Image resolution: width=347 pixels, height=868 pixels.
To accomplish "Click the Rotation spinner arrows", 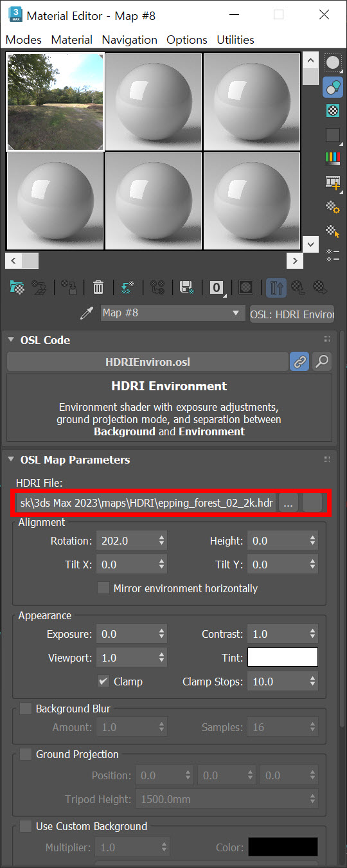I will tap(161, 541).
